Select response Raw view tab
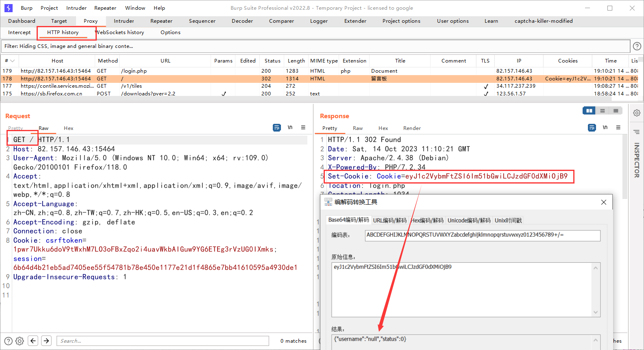Screen dimensions: 644x350 [x=358, y=128]
